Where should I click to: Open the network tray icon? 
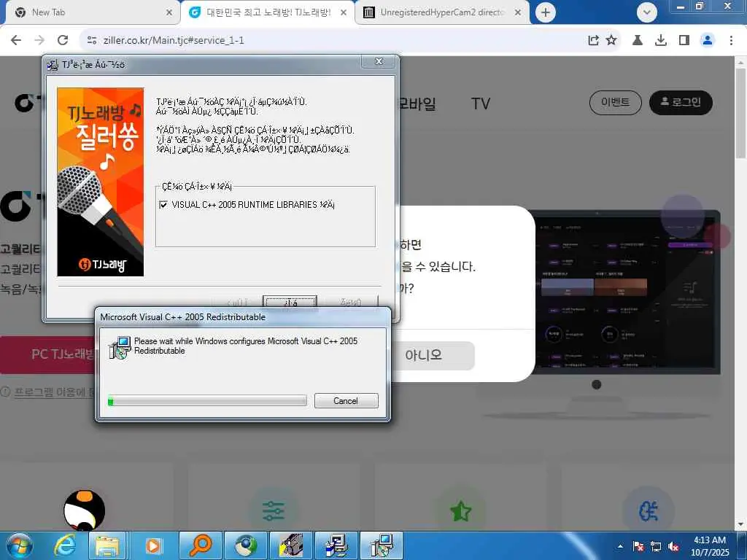(x=656, y=546)
